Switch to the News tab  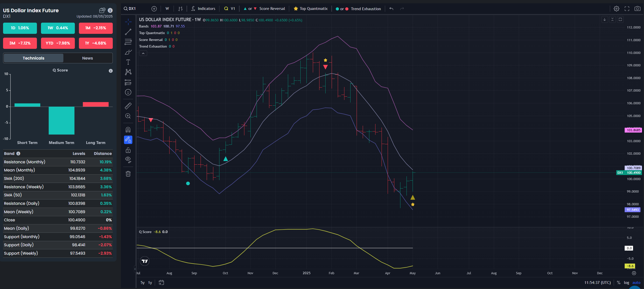88,58
